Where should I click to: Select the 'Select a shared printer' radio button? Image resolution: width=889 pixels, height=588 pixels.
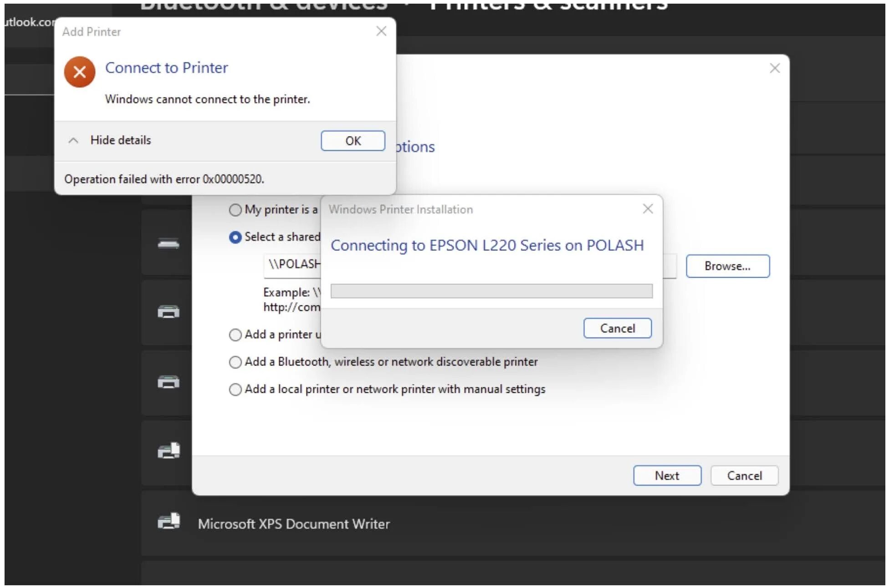point(235,237)
